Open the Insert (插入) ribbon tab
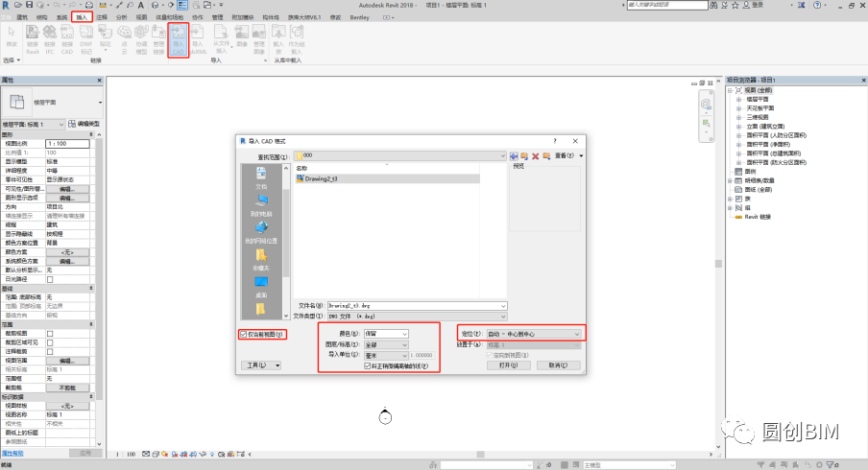The width and height of the screenshot is (868, 470). point(82,17)
